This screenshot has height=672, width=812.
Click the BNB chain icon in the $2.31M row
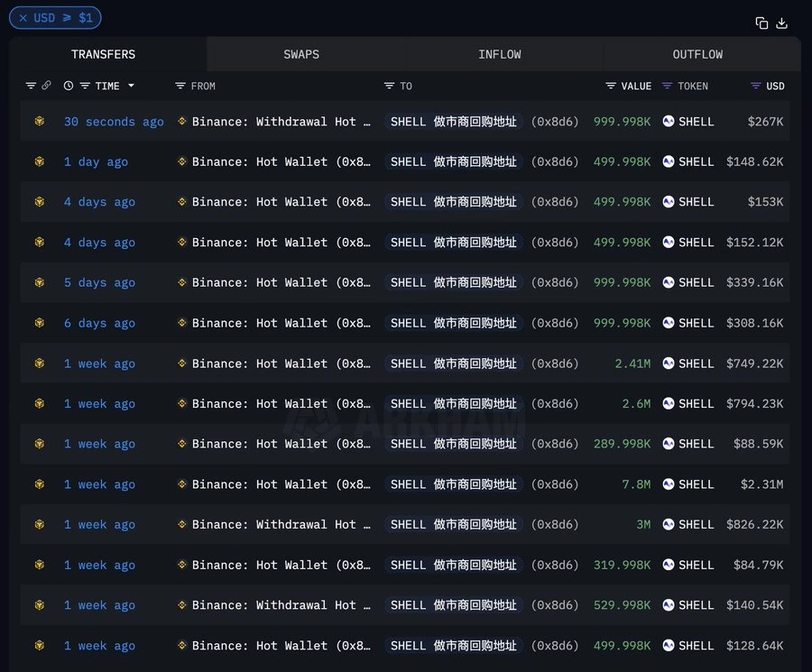click(x=40, y=484)
